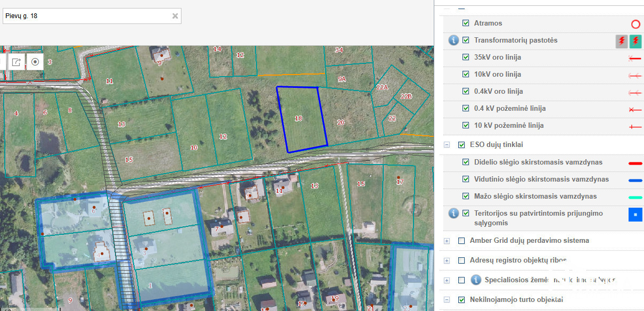
Task: Open info for Teritorijos su patvirtintomis layer
Action: pos(453,214)
